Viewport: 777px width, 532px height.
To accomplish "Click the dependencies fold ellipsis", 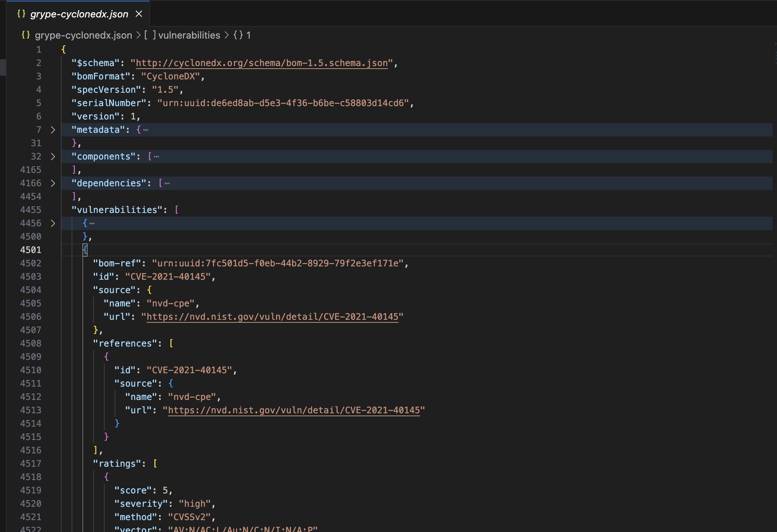I will [167, 183].
